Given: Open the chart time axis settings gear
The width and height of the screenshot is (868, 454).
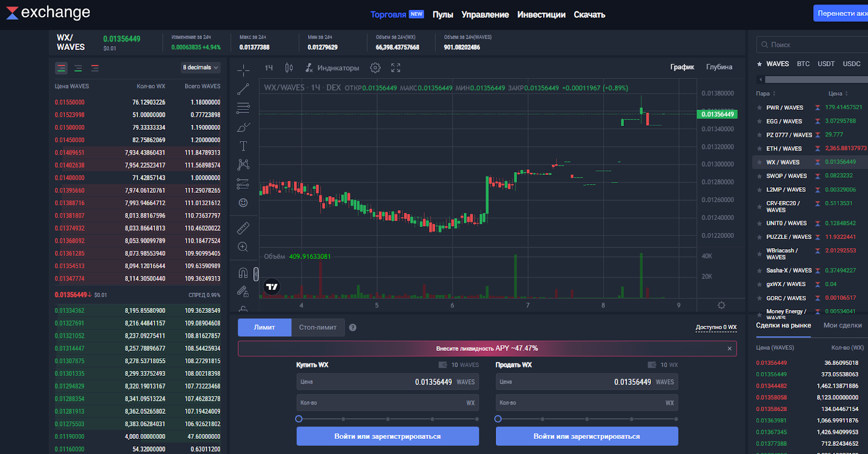Looking at the screenshot, I should [722, 305].
